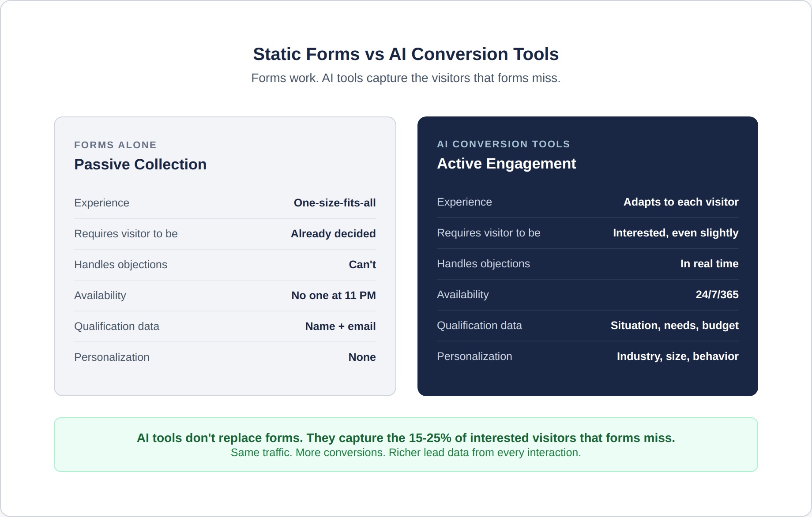Click the subtitle 'Forms work. AI tools capture...'
Screen dimensions: 812x517
click(406, 78)
